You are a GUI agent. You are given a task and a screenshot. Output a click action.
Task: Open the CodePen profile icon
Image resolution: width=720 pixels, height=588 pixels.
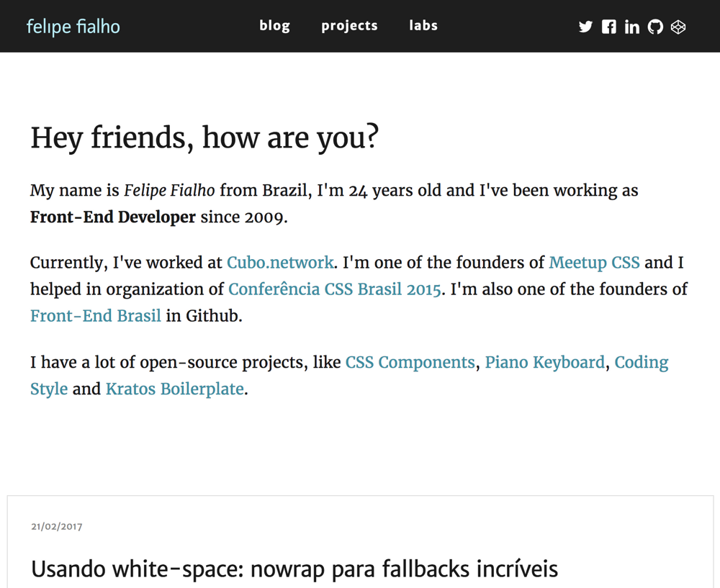click(678, 27)
